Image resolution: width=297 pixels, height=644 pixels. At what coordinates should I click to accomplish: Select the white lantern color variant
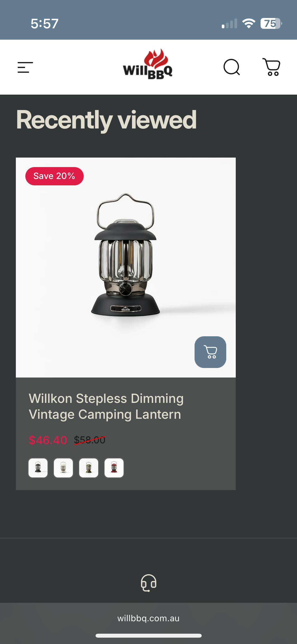pyautogui.click(x=63, y=468)
